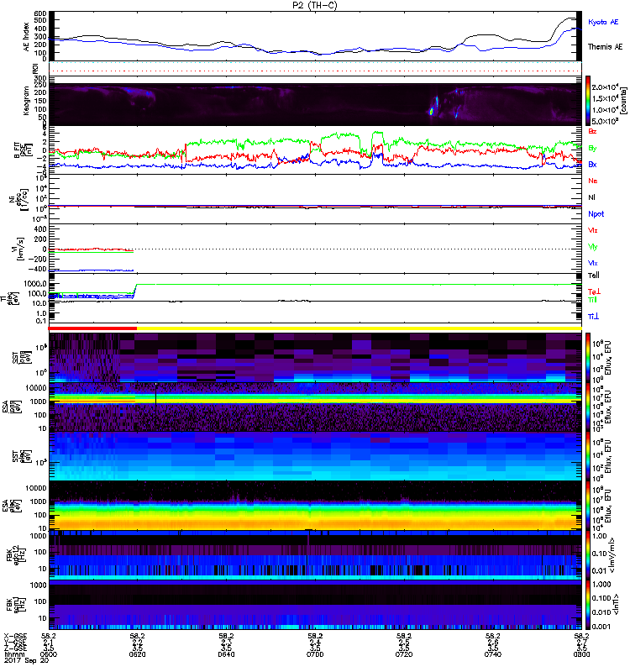Click the black Te|| legend label
The width and height of the screenshot is (630, 672).
(x=594, y=276)
